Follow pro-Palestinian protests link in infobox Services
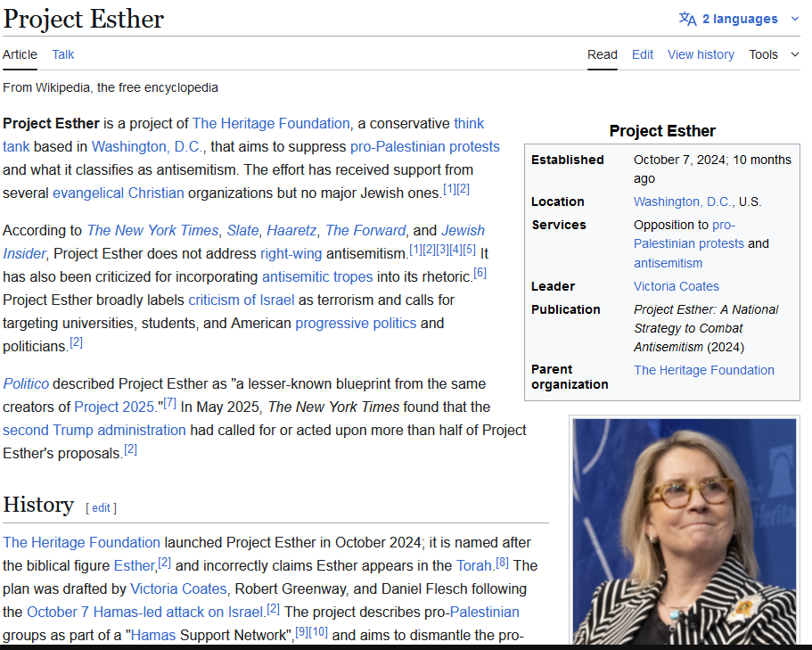The height and width of the screenshot is (650, 812). pos(689,244)
